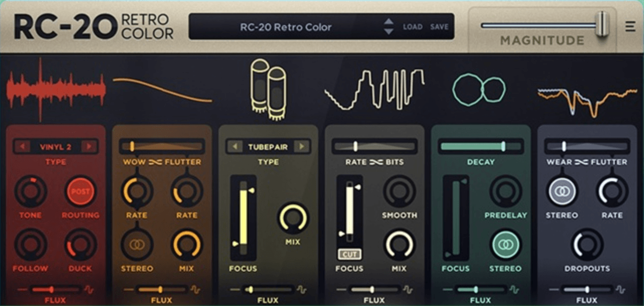Click the Noise FLUX slider
Image resolution: width=644 pixels, height=306 pixels.
pos(55,289)
